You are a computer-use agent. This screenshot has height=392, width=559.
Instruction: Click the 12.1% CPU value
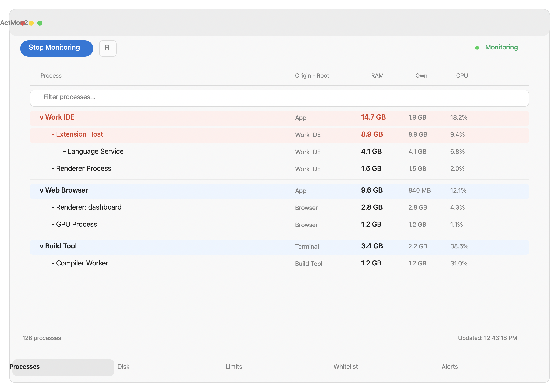click(x=458, y=190)
